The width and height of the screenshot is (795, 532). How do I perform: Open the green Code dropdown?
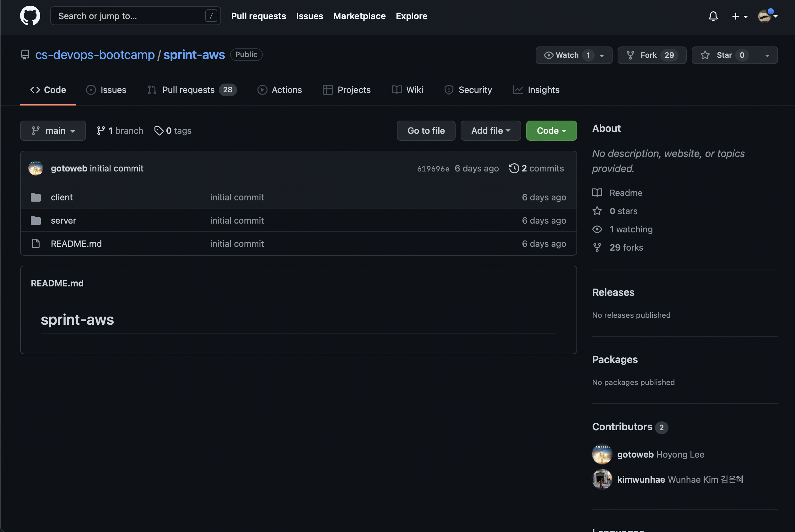click(551, 131)
